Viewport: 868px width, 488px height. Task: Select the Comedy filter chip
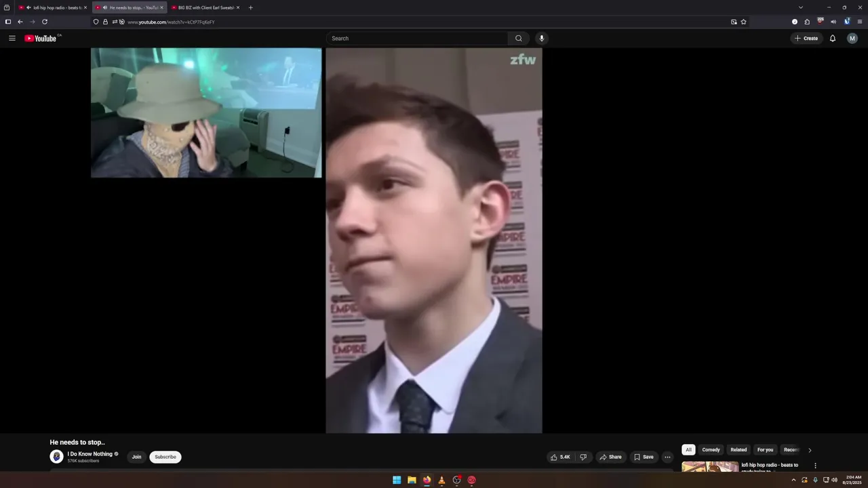point(711,450)
